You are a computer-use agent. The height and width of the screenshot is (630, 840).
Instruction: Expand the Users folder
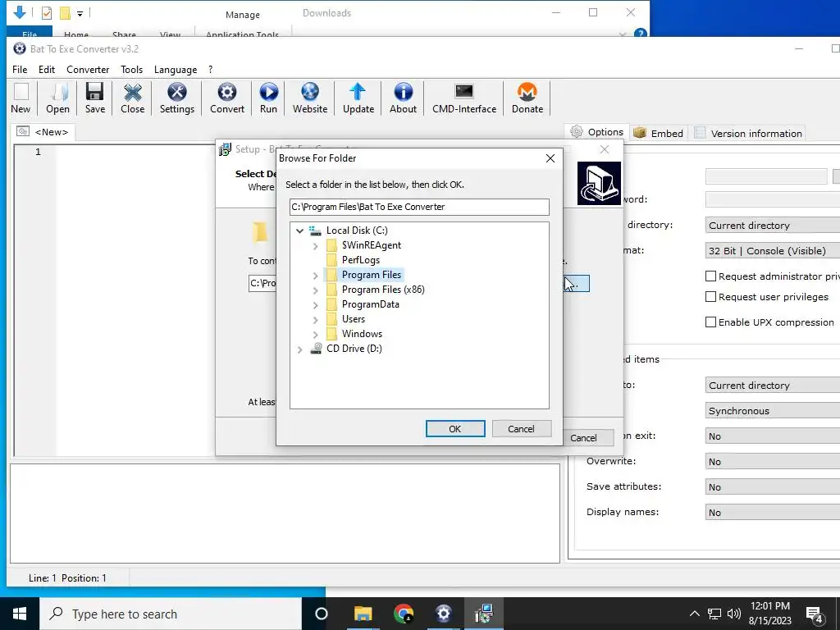point(316,320)
